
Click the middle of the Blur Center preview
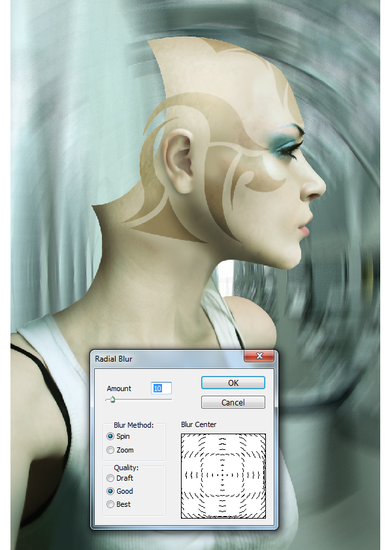pos(223,476)
